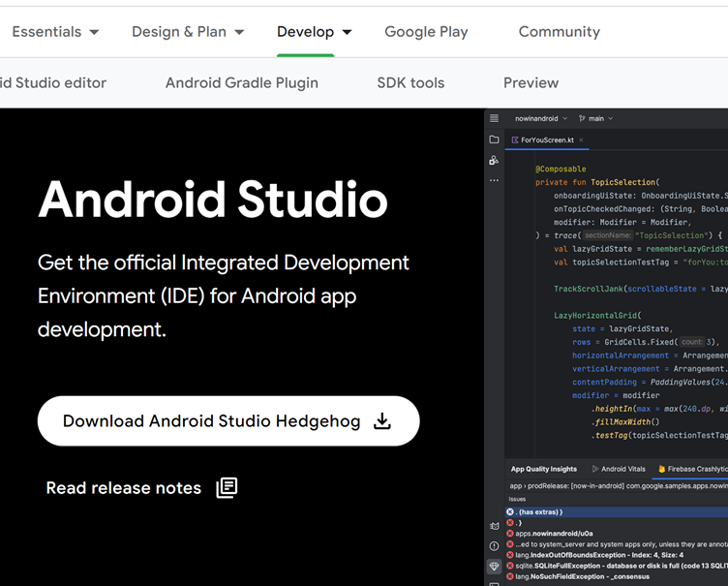Viewport: 728px width, 586px height.
Task: Click the TrackScrollJank call in code
Action: [x=589, y=289]
